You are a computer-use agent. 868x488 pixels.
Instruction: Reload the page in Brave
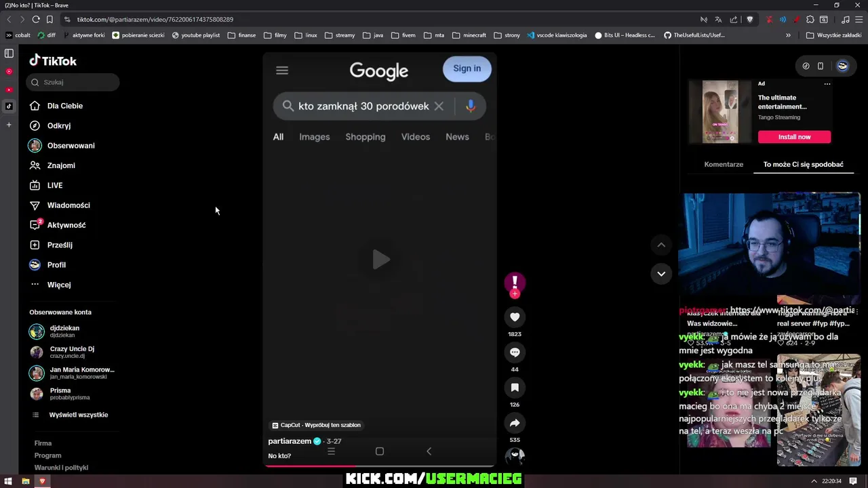click(36, 20)
